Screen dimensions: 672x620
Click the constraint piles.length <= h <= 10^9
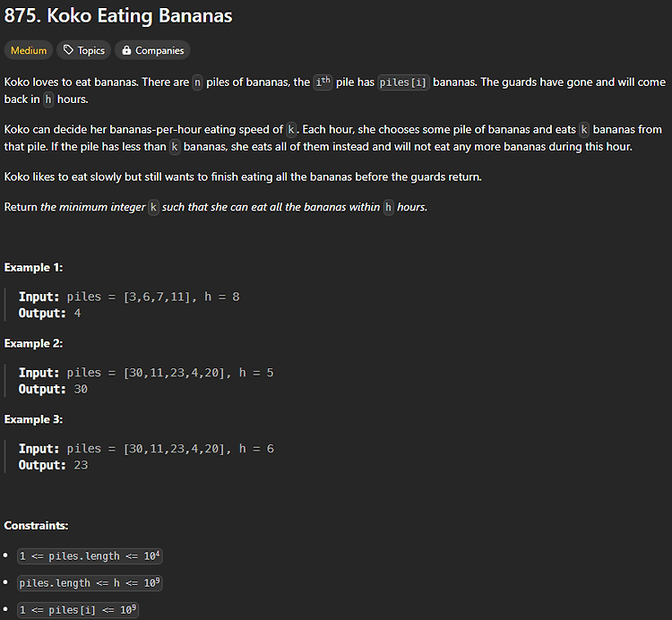(90, 582)
